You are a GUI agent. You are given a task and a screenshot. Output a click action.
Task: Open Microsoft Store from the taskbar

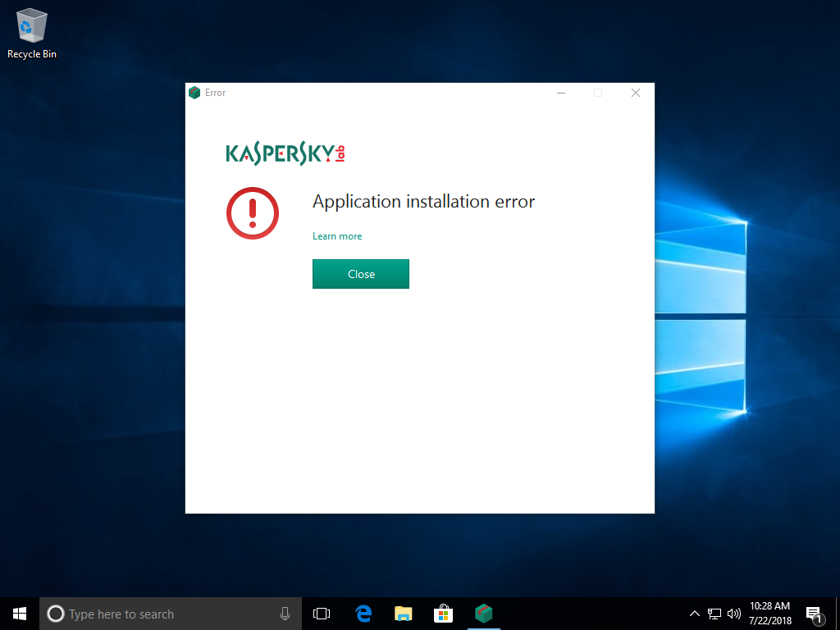click(443, 614)
